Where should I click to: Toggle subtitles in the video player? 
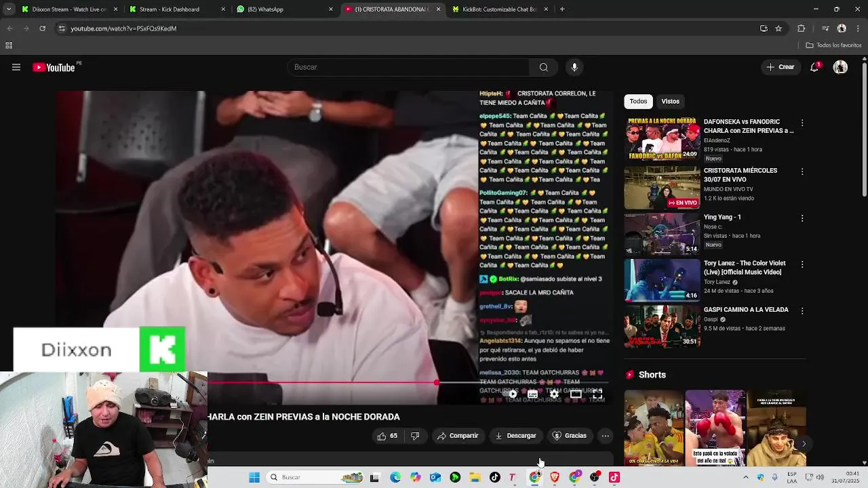[533, 394]
